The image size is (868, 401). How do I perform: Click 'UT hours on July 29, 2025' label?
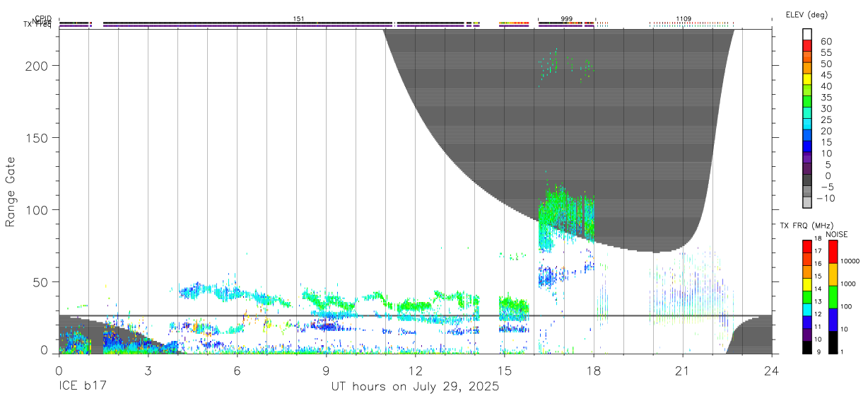coord(415,387)
